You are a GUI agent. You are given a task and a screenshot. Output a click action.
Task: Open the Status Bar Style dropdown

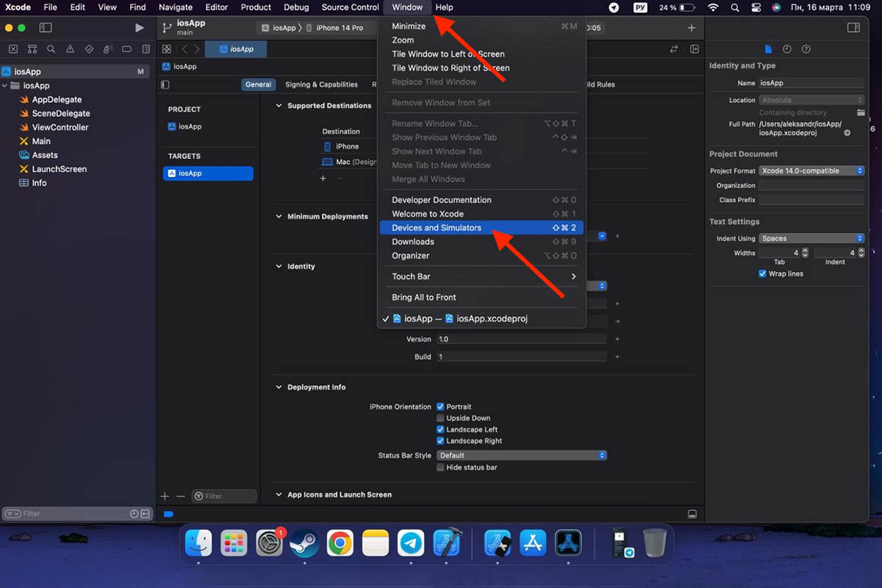[521, 456]
